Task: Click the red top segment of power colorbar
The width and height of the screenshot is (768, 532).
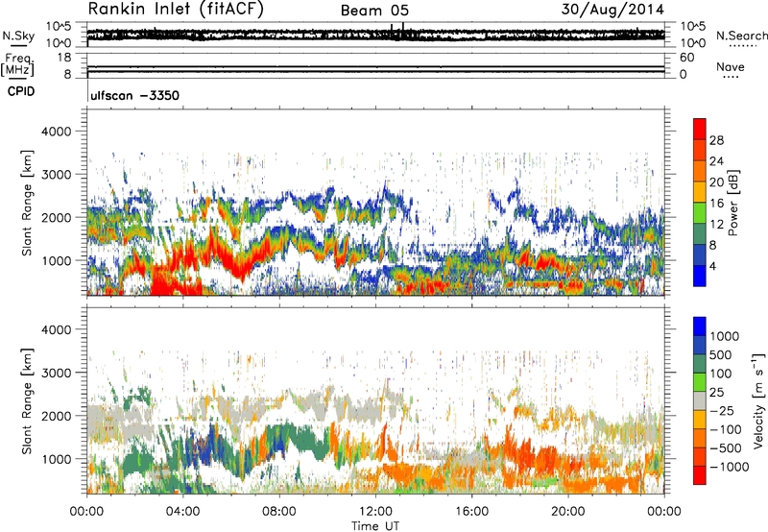Action: 700,129
